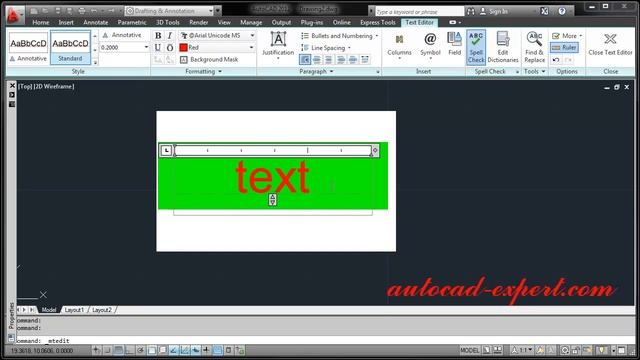The width and height of the screenshot is (640, 360).
Task: Open the Drafting & Annotation workspace dropdown
Action: [x=170, y=11]
